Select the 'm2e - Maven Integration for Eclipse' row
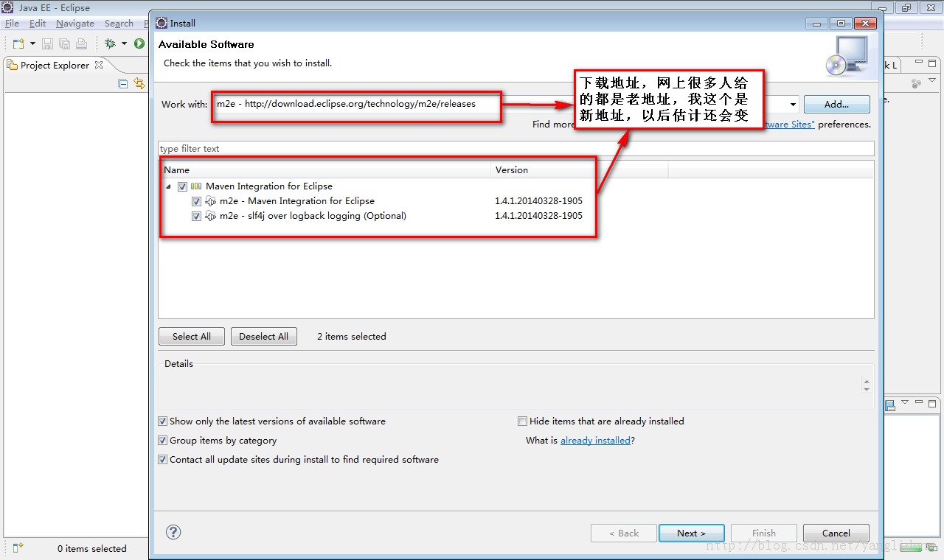This screenshot has width=944, height=560. click(297, 201)
